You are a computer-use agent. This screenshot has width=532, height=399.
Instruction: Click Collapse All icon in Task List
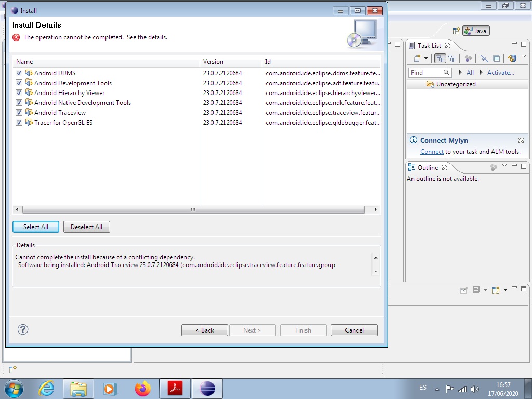(496, 58)
